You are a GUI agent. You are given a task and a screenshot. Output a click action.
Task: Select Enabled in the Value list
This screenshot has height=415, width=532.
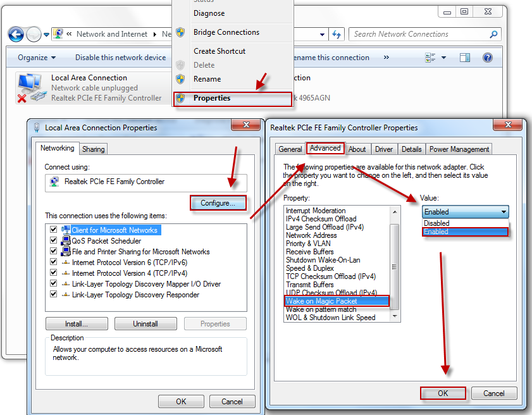(x=466, y=232)
